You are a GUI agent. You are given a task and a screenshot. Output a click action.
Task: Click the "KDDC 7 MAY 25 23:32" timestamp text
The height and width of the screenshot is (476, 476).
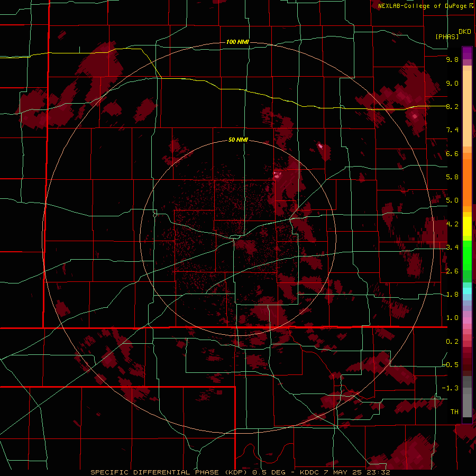[345, 472]
